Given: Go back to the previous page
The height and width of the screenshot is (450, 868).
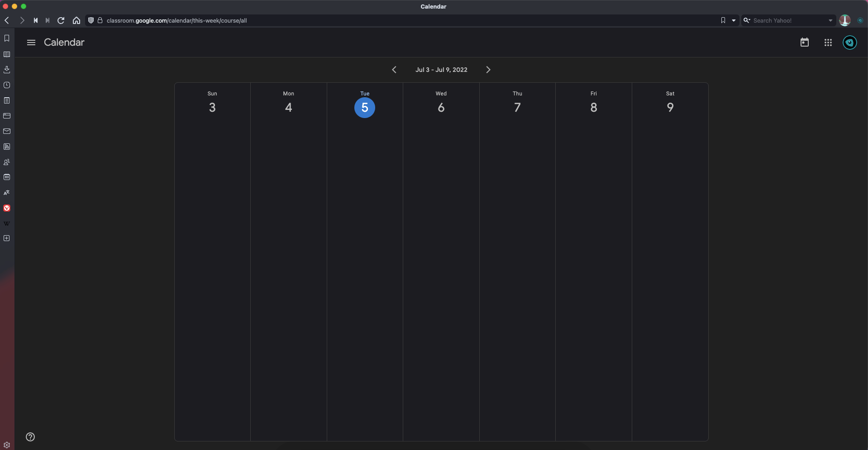Looking at the screenshot, I should 7,20.
